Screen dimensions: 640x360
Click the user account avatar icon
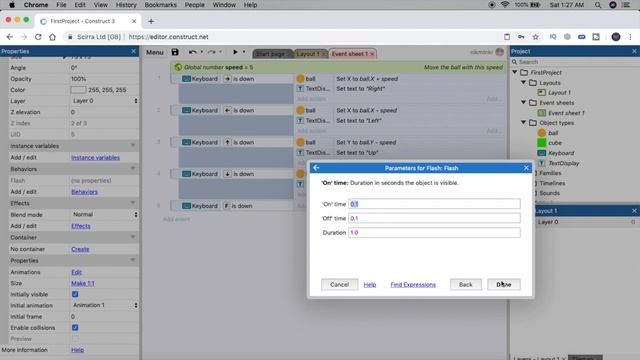tap(500, 52)
